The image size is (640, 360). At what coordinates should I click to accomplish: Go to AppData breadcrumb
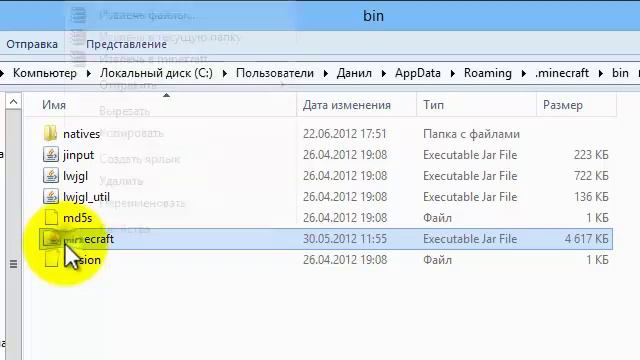(418, 73)
